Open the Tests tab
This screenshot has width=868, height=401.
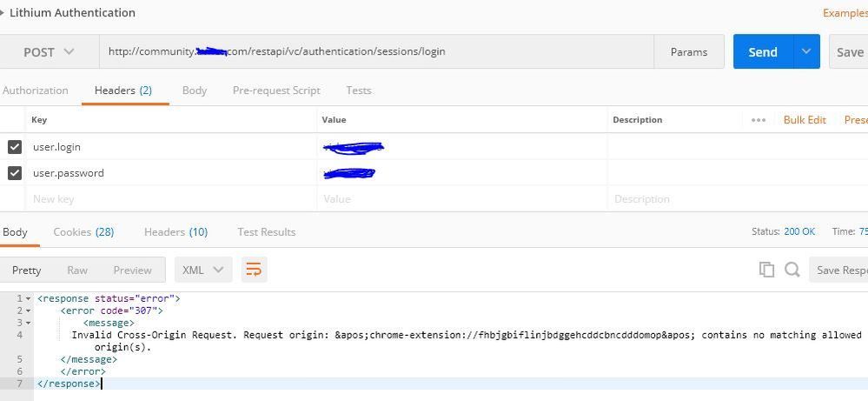[x=359, y=90]
